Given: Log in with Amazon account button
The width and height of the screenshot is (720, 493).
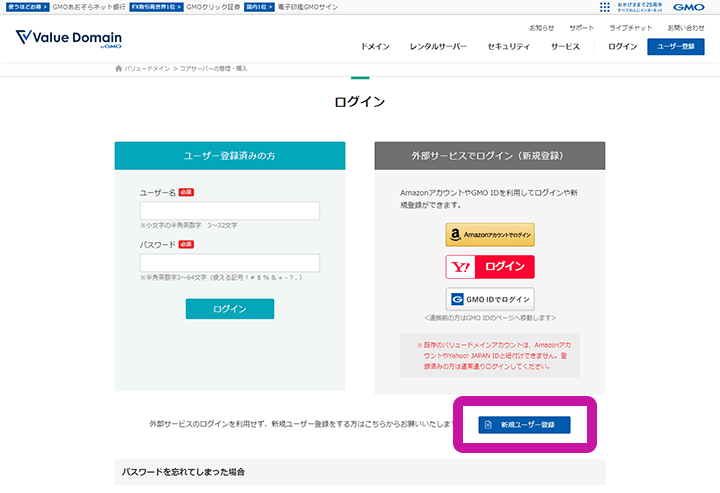Looking at the screenshot, I should (x=490, y=235).
